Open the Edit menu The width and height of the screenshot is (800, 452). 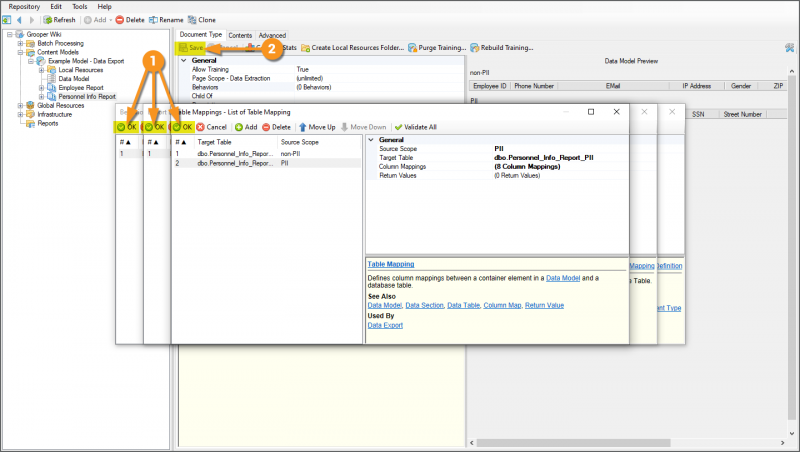[x=56, y=7]
